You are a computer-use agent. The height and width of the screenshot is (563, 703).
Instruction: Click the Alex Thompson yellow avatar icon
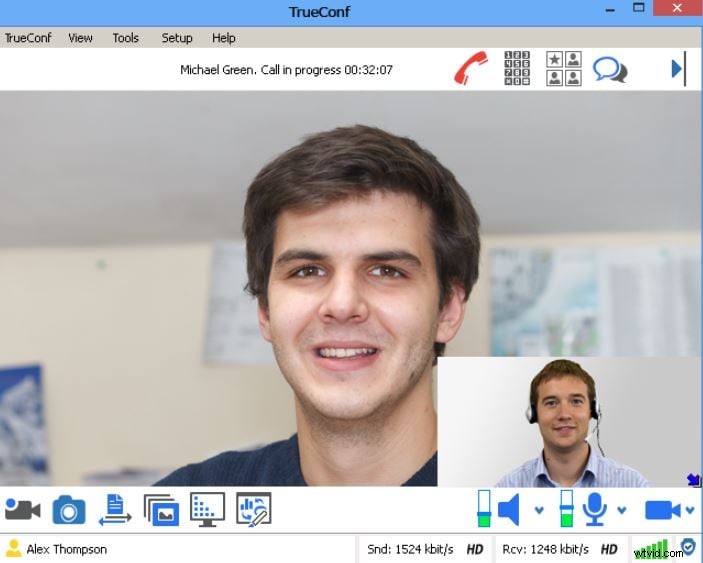tap(13, 549)
